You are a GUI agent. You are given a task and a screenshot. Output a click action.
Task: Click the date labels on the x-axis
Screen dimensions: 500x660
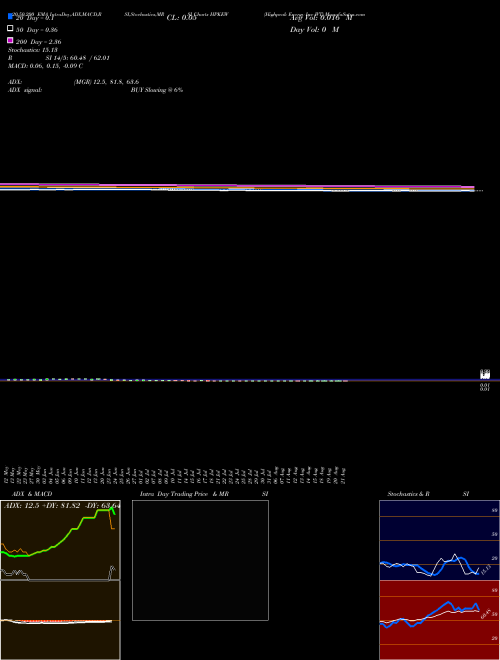[x=176, y=475]
